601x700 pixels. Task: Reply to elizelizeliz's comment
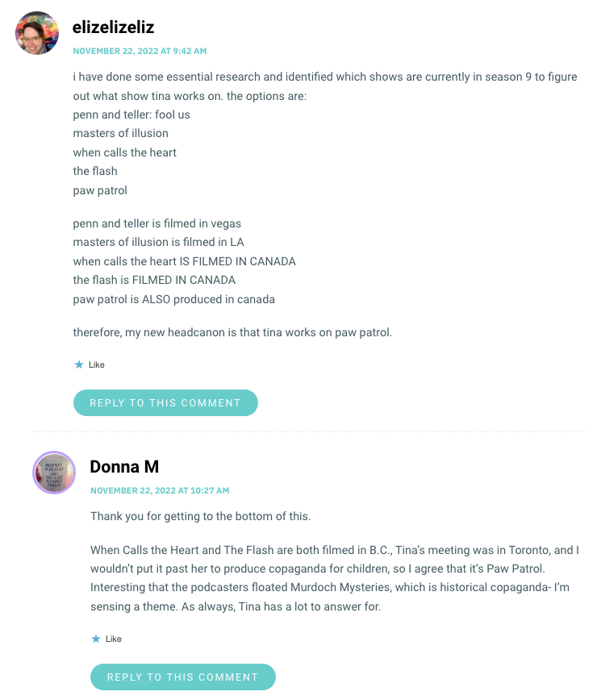pos(165,402)
